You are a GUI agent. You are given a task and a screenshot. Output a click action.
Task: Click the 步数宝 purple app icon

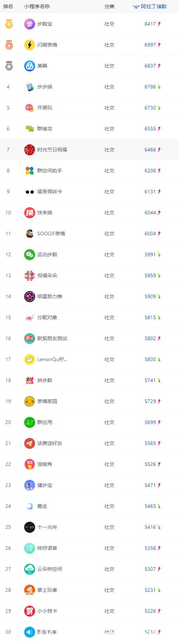[29, 24]
